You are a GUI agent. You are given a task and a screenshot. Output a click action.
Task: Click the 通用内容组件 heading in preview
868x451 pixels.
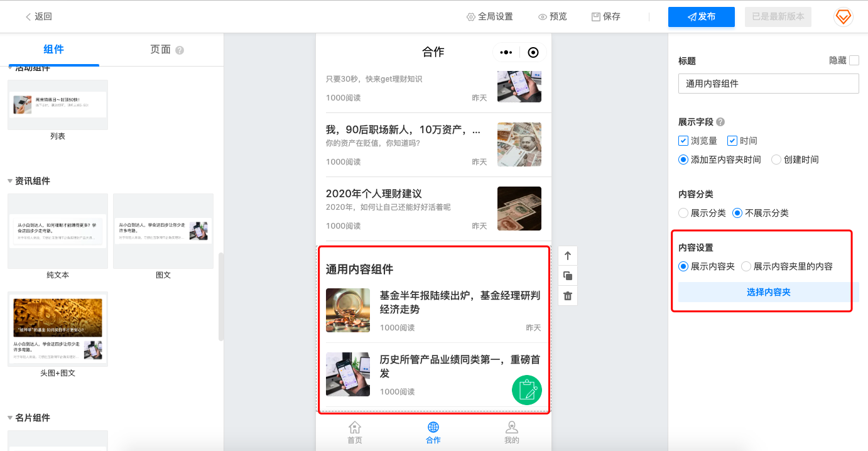pos(359,269)
